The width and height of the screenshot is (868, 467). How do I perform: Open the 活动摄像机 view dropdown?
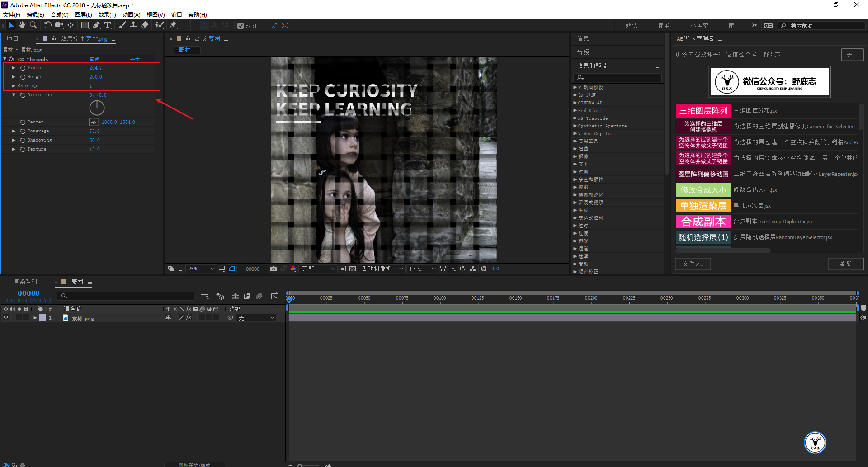click(x=382, y=269)
